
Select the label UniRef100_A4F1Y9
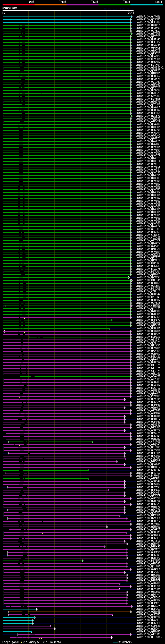click(x=148, y=320)
